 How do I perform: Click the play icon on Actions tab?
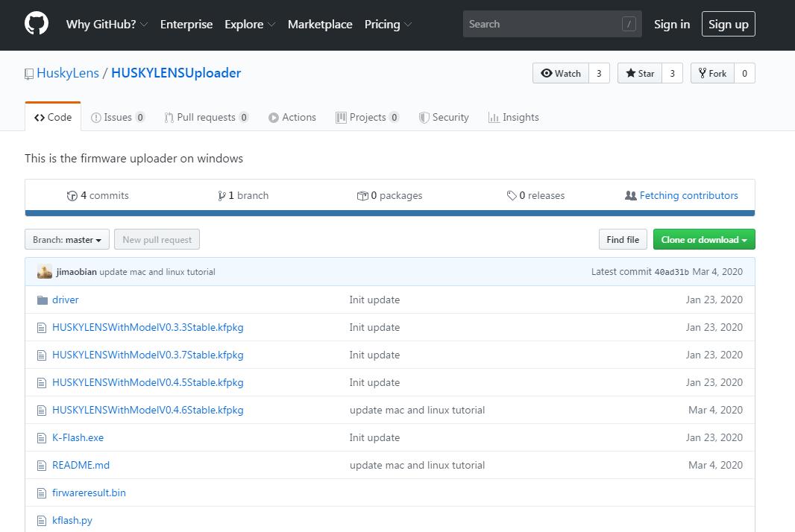[273, 118]
